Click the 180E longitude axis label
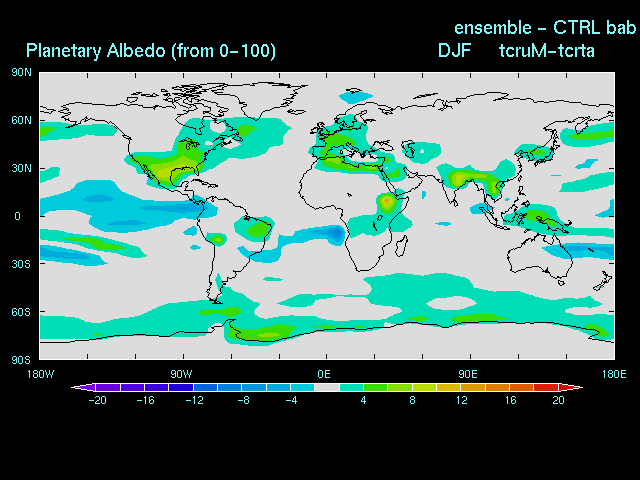 tap(613, 374)
